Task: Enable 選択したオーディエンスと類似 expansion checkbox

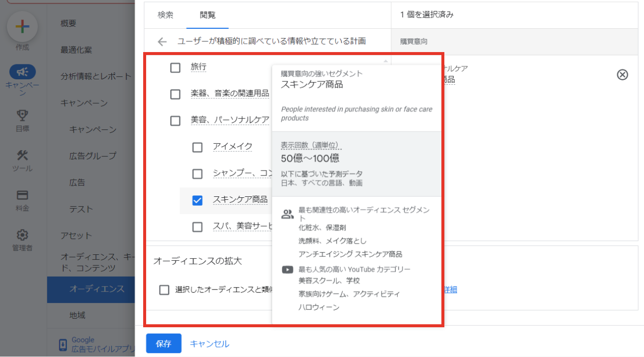Action: coord(164,290)
